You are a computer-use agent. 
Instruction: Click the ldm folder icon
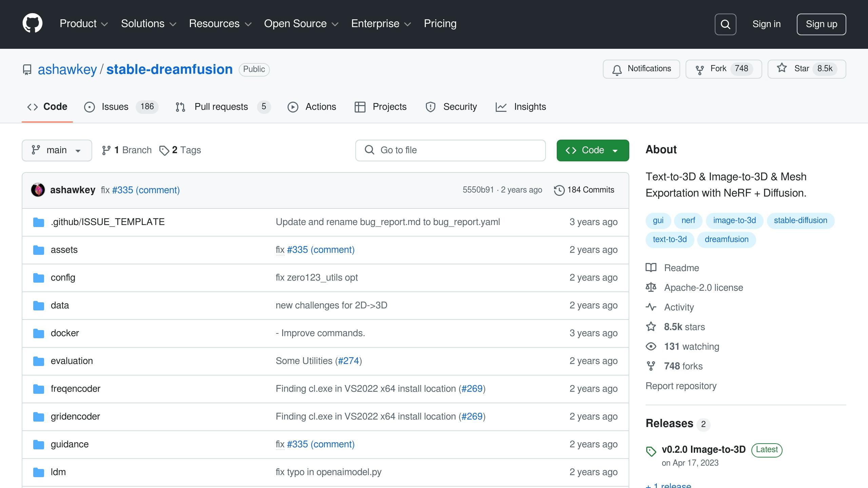(x=39, y=472)
